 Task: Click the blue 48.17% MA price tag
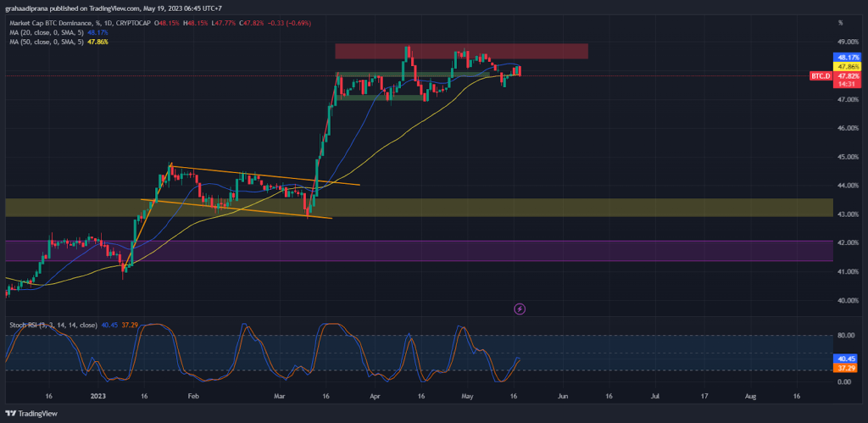coord(848,57)
